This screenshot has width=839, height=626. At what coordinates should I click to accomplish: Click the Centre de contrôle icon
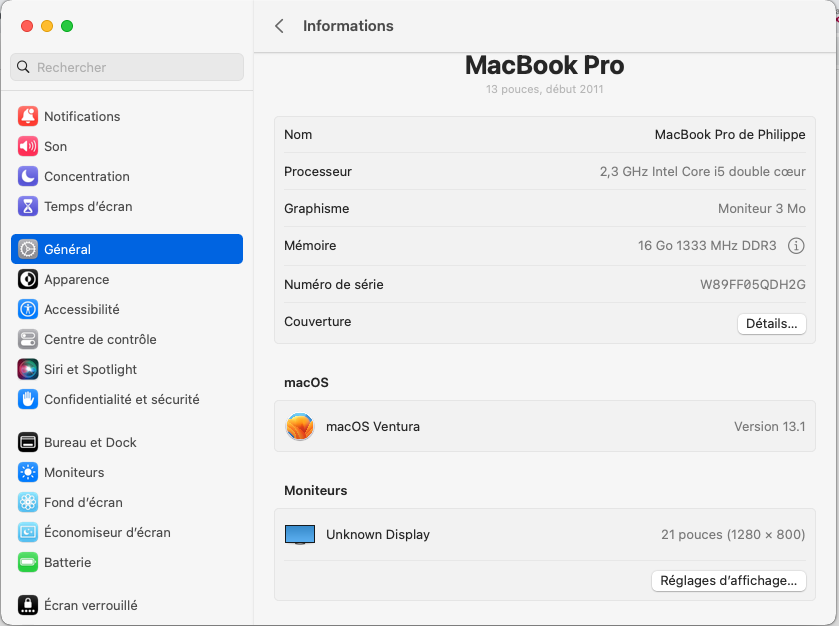coord(28,339)
